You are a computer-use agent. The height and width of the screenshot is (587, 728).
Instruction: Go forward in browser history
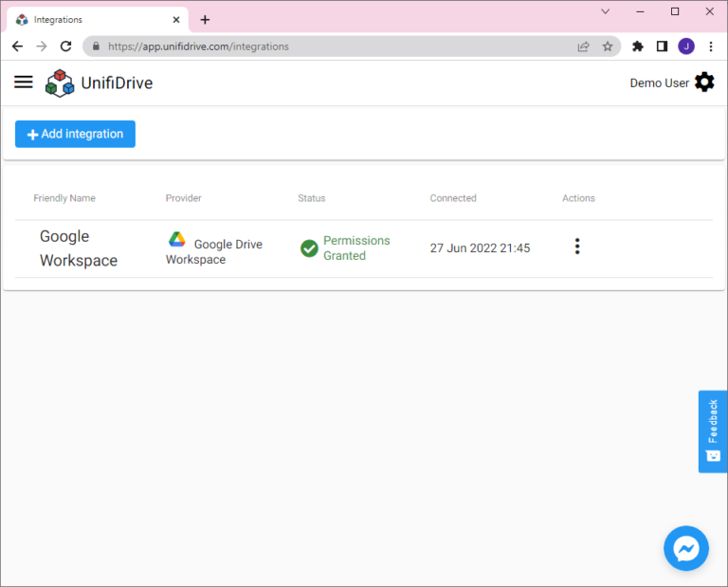42,46
